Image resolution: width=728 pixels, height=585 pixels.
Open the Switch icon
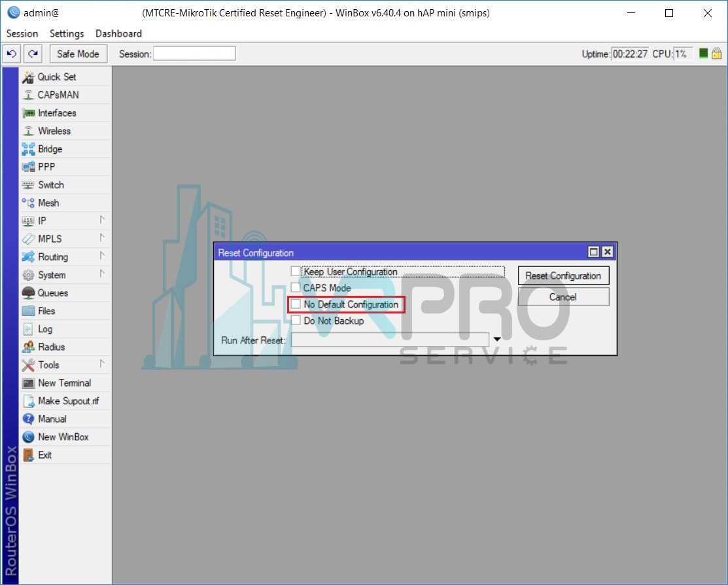click(x=28, y=185)
